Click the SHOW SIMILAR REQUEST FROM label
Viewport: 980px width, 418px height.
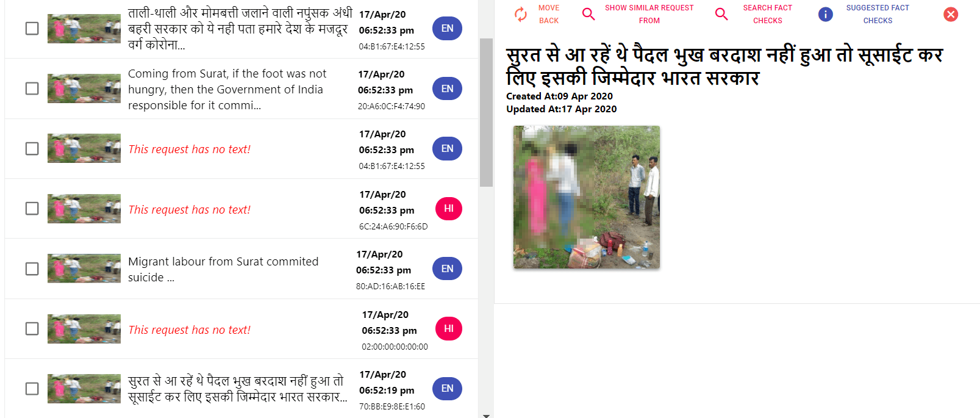[649, 14]
